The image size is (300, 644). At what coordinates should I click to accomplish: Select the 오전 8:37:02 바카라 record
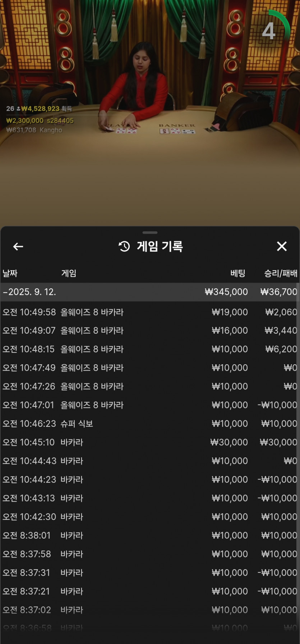[150, 610]
